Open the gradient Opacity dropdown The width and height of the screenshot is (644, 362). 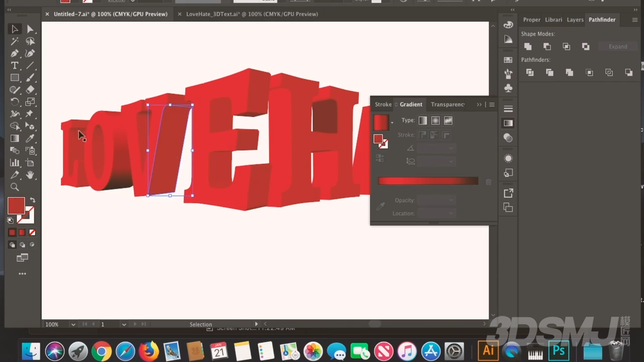tap(451, 200)
